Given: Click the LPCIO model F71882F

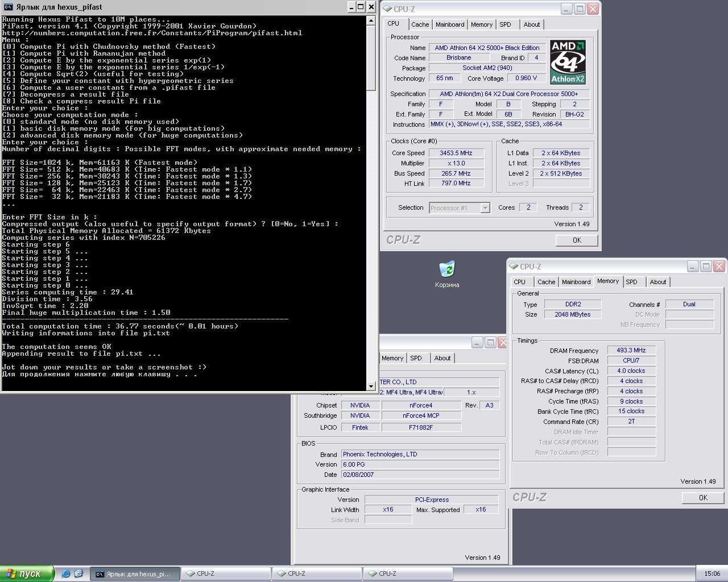Looking at the screenshot, I should point(421,427).
